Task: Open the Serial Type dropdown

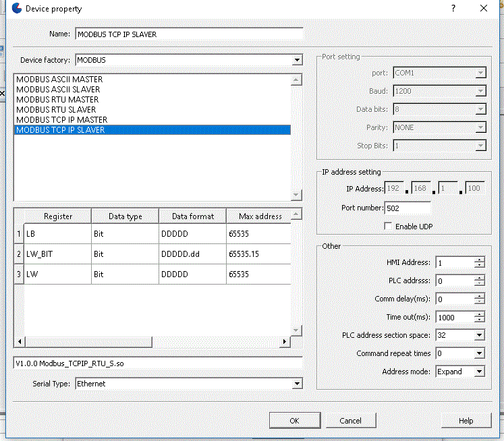Action: coord(297,383)
